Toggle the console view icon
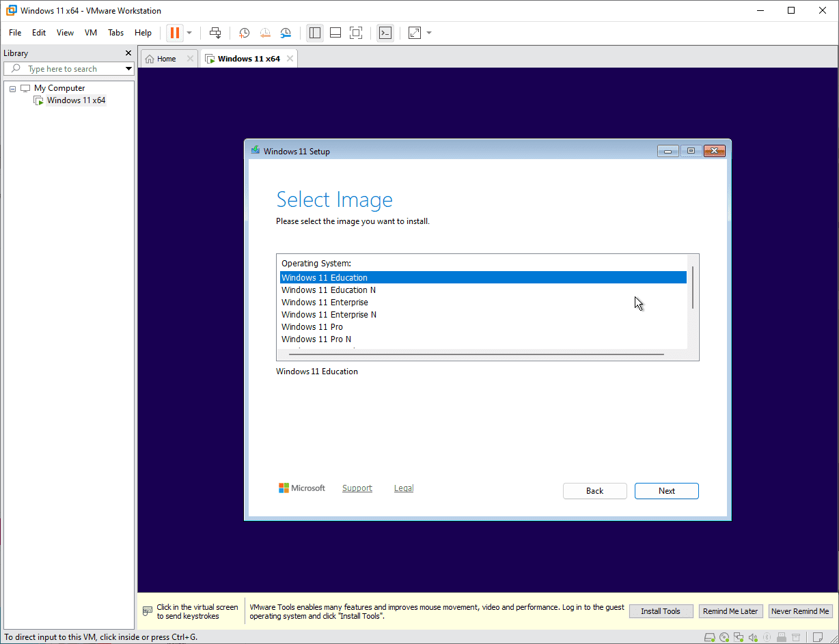839x644 pixels. click(x=385, y=33)
